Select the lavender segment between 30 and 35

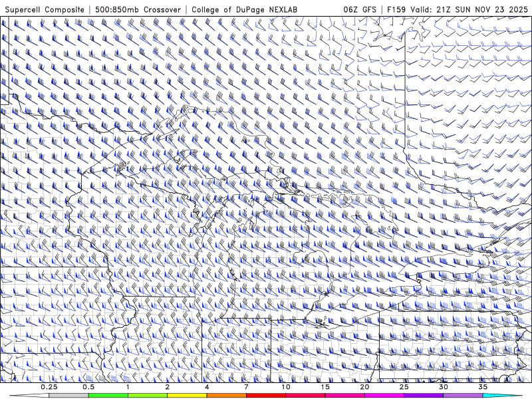(463, 396)
